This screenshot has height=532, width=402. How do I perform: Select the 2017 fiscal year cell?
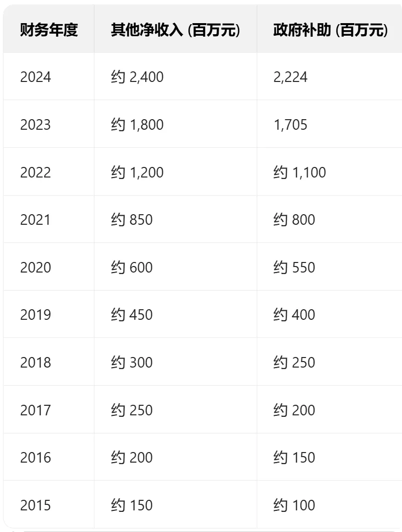(36, 410)
